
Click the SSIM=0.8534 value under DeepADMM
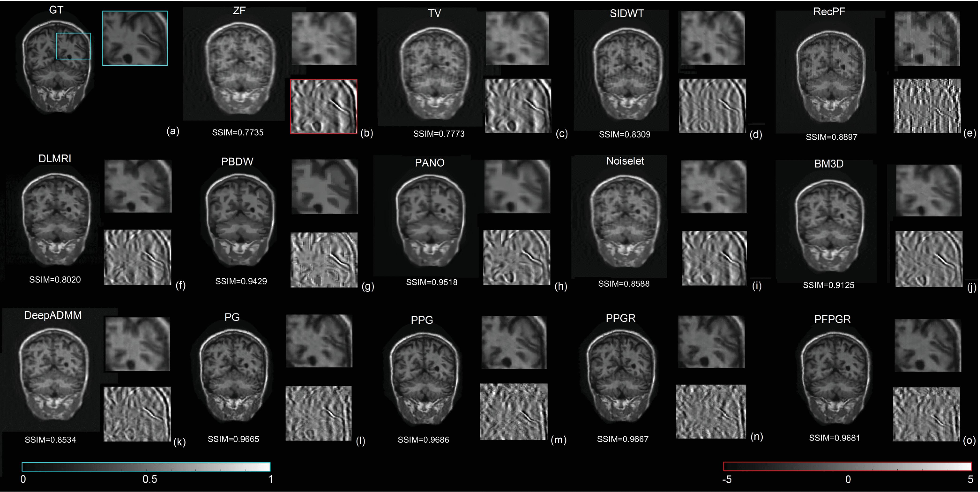50,440
